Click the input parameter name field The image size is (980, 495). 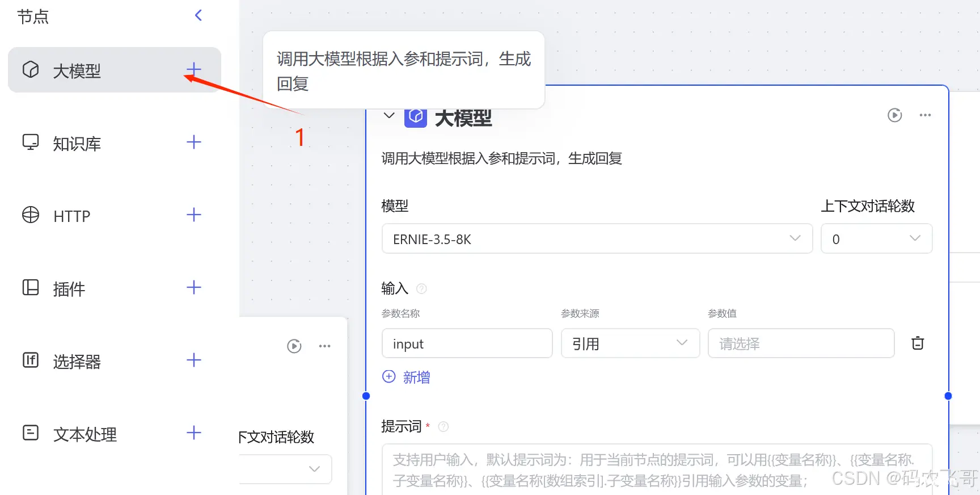(467, 343)
